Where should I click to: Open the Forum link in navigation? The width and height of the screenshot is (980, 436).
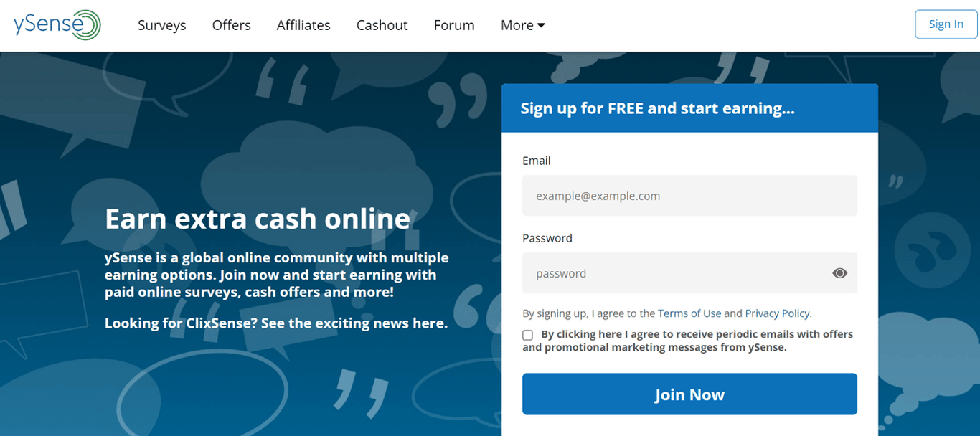(x=454, y=25)
